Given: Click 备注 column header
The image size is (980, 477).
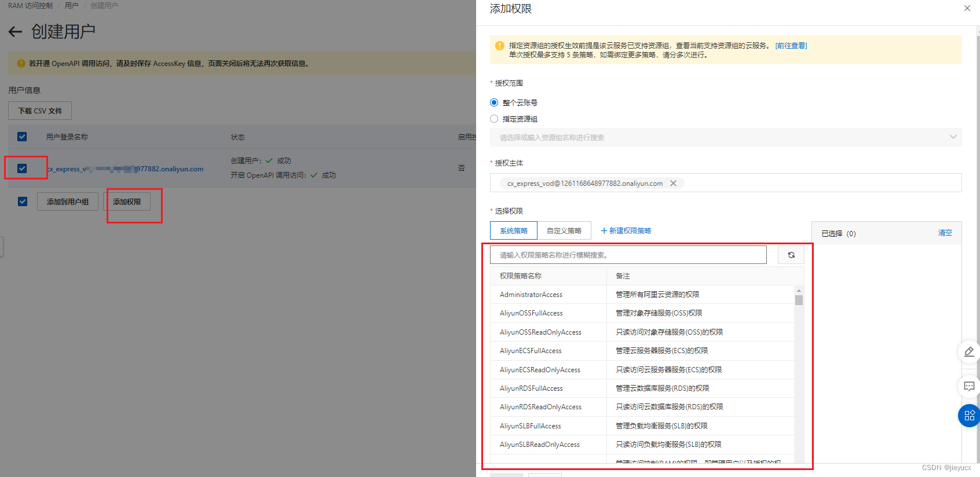Looking at the screenshot, I should (623, 276).
